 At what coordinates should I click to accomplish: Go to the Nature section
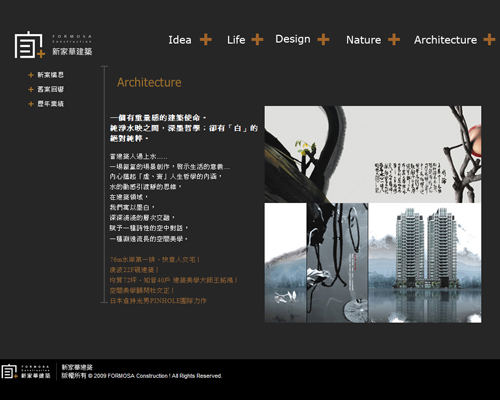(x=363, y=40)
